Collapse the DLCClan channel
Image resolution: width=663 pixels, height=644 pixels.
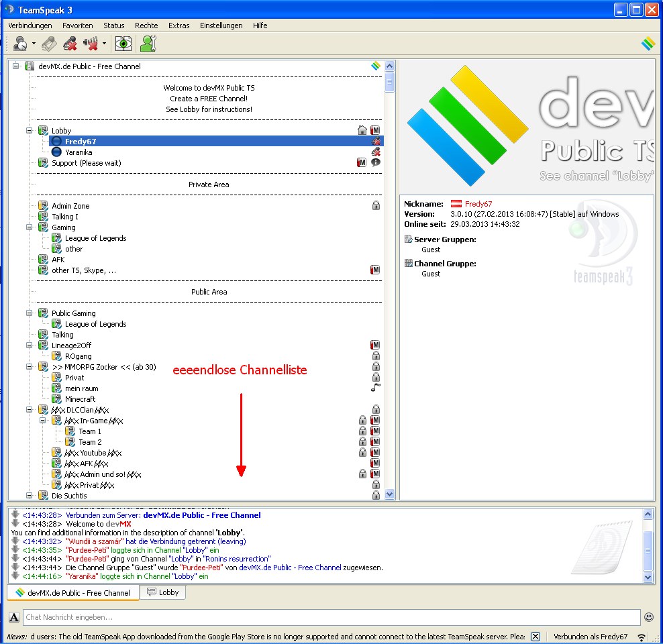29,410
